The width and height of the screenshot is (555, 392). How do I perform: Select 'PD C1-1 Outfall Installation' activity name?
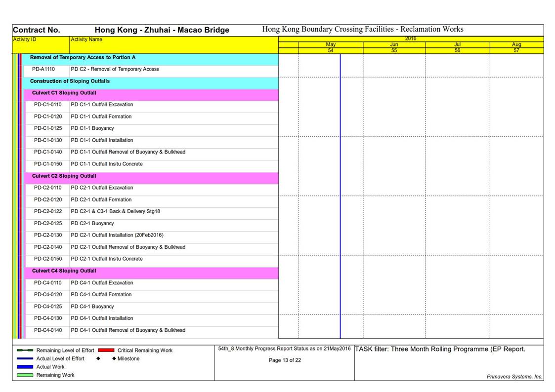(x=102, y=140)
